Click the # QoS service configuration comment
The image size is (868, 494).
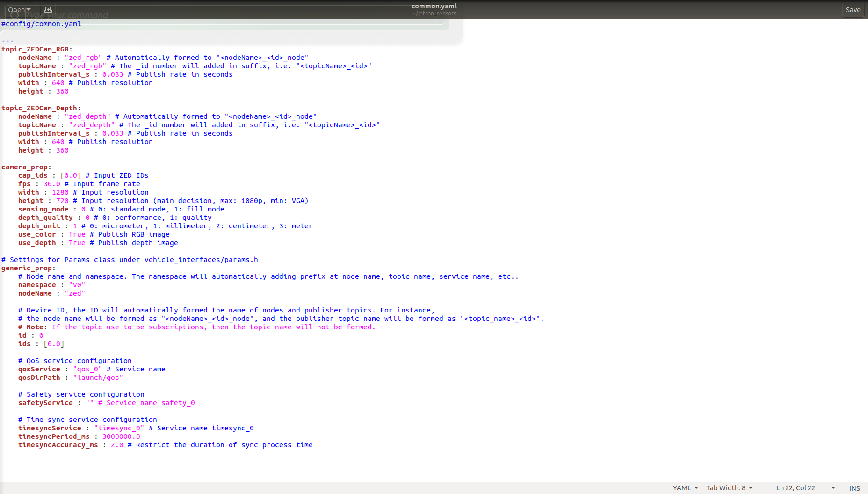[75, 361]
